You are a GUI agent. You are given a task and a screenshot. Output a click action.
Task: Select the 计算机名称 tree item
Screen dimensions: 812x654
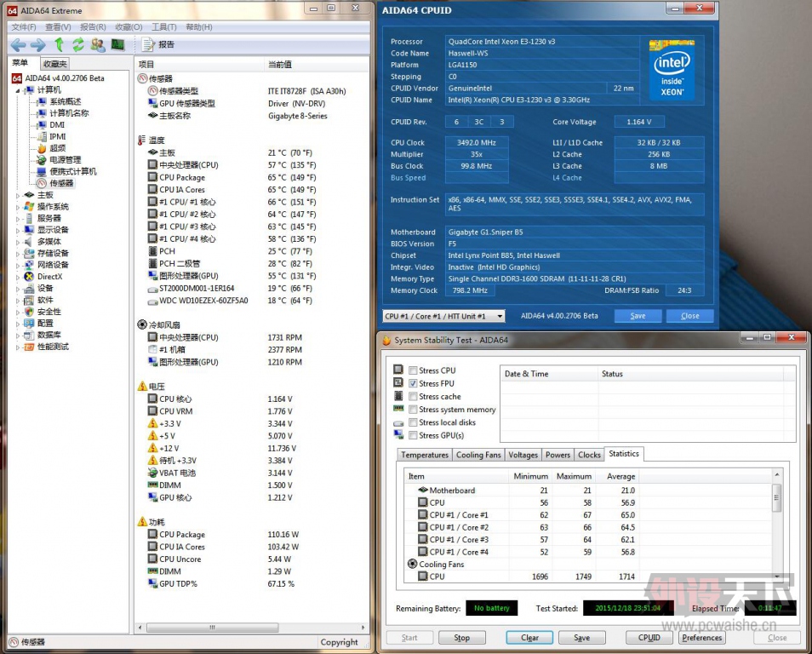(69, 113)
